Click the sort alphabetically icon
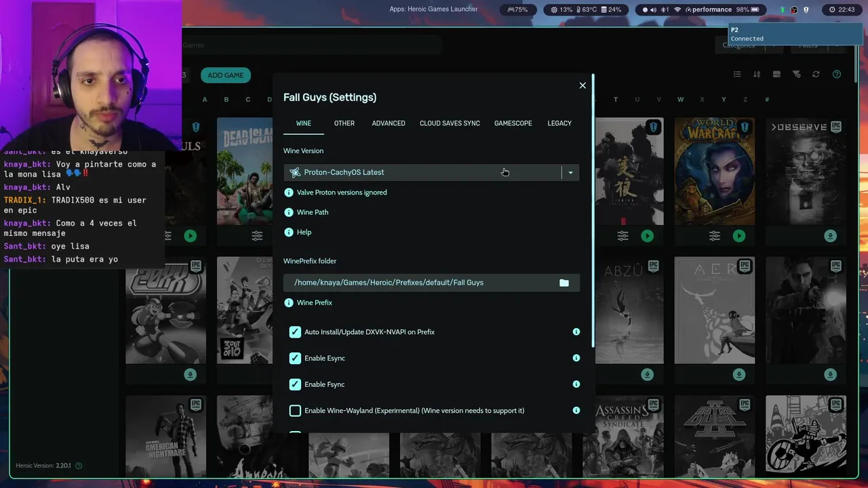The image size is (868, 488). tap(757, 75)
